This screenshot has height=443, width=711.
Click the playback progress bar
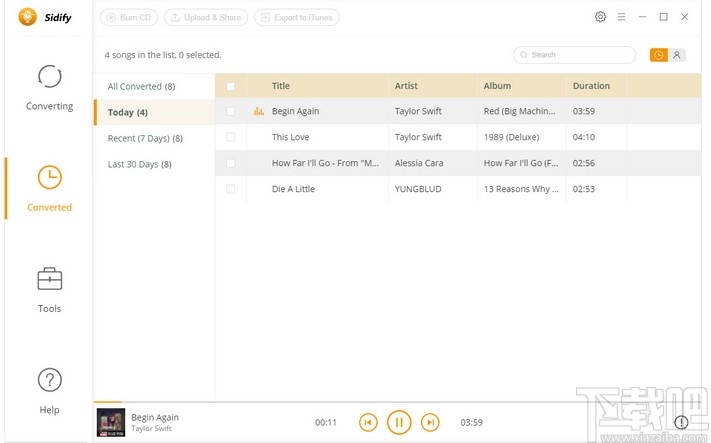[x=397, y=402]
